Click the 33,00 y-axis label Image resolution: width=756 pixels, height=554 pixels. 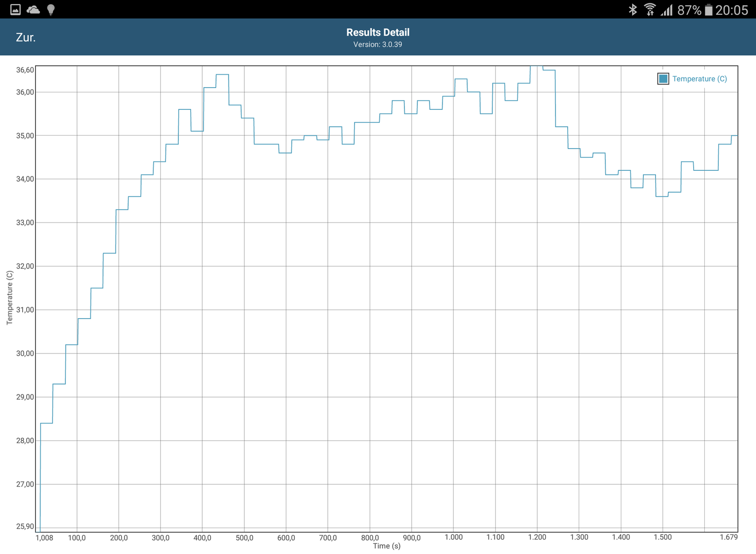tap(25, 223)
